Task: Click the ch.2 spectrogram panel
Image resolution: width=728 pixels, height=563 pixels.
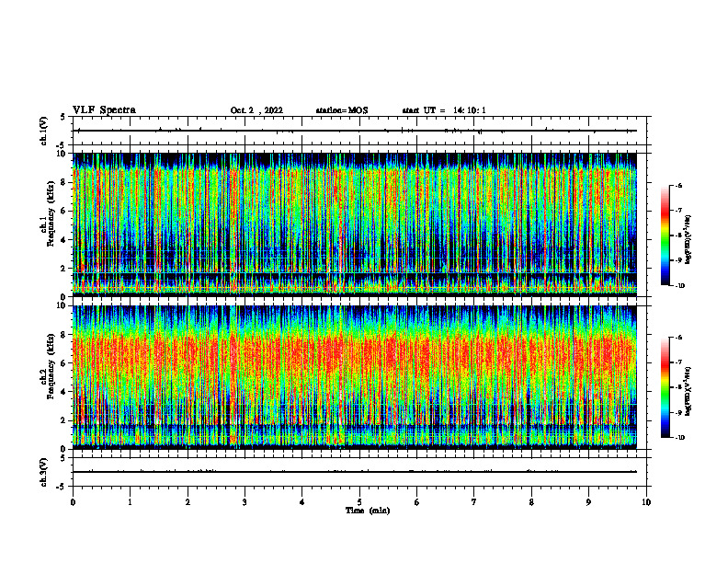Action: 355,377
